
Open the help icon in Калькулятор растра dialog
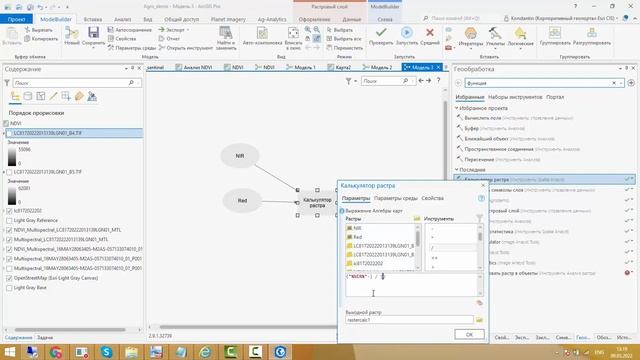481,198
